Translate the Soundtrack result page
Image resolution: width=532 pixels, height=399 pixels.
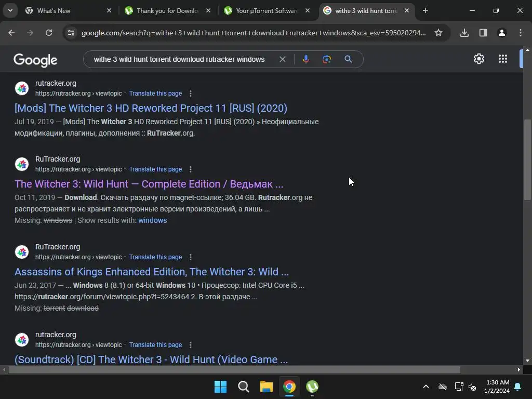[155, 345]
